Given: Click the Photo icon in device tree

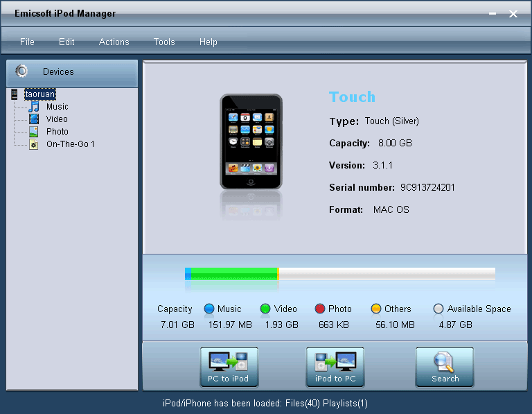Looking at the screenshot, I should click(x=33, y=132).
